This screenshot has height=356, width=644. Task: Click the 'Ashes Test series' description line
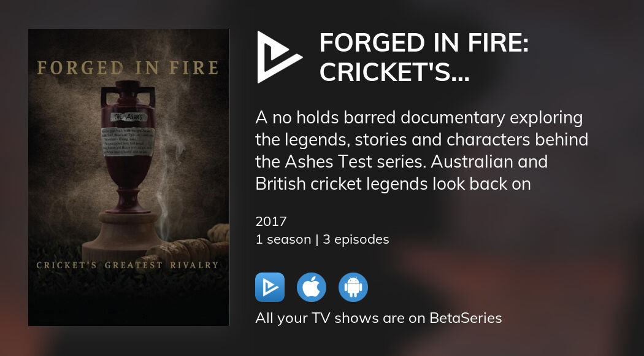[401, 161]
